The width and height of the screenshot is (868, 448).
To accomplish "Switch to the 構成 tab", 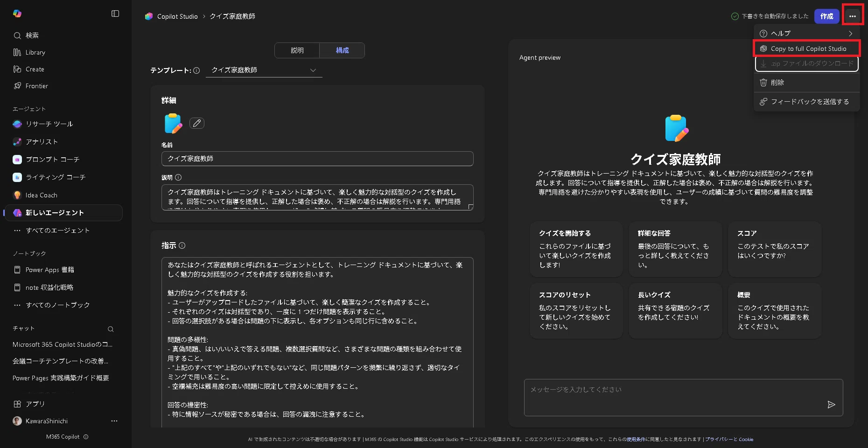I will 343,50.
